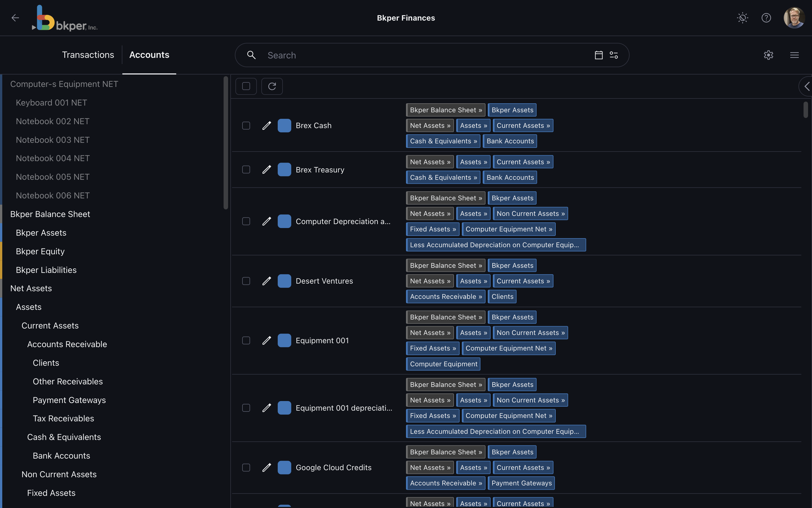Edit Computer Depreciation account with pencil
The image size is (812, 508).
[266, 222]
